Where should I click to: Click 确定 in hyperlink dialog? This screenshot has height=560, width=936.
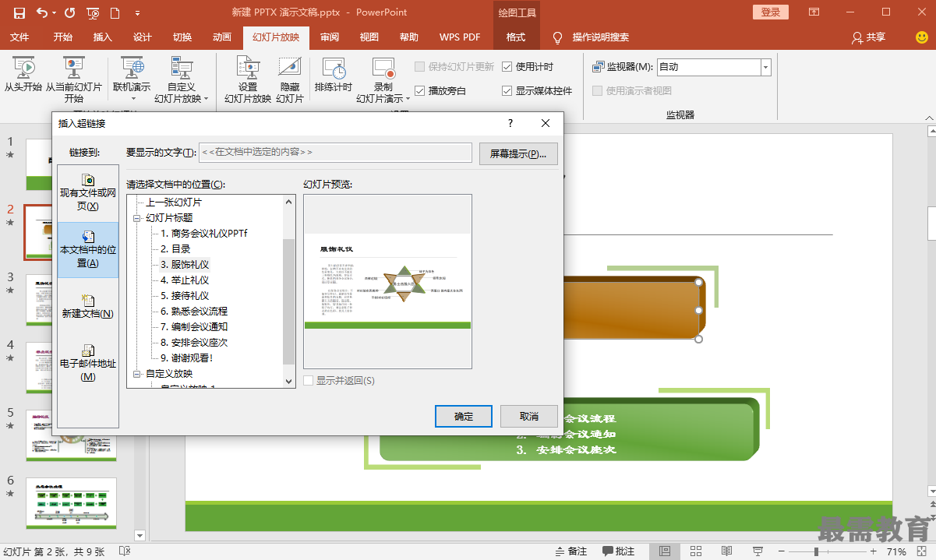click(464, 416)
